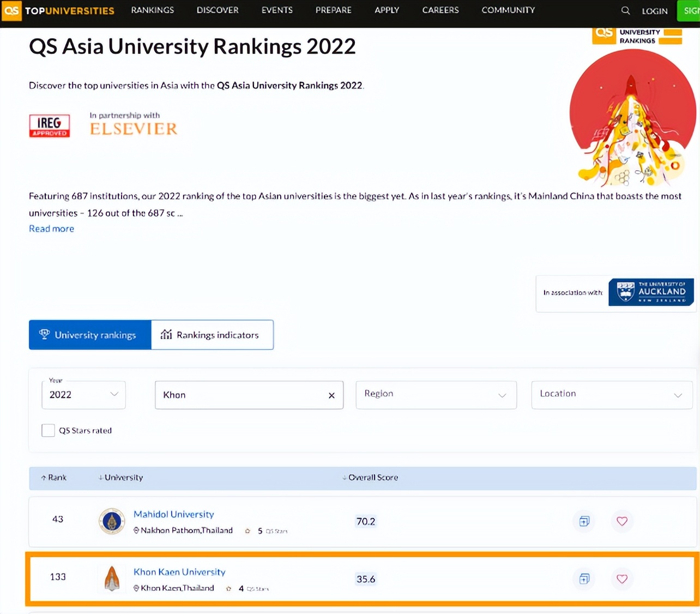Select the University rankings tab
The width and height of the screenshot is (700, 614).
tap(90, 335)
